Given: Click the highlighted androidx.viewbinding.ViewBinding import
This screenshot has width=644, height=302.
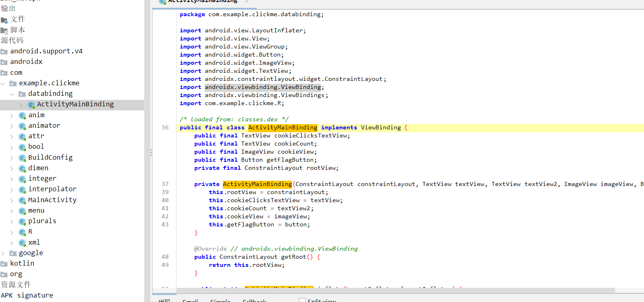Looking at the screenshot, I should coord(263,87).
